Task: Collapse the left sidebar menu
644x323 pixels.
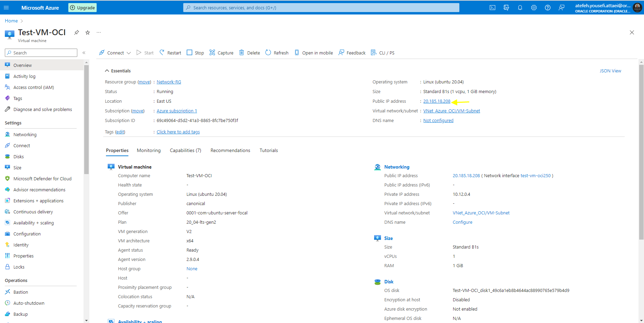Action: tap(84, 53)
